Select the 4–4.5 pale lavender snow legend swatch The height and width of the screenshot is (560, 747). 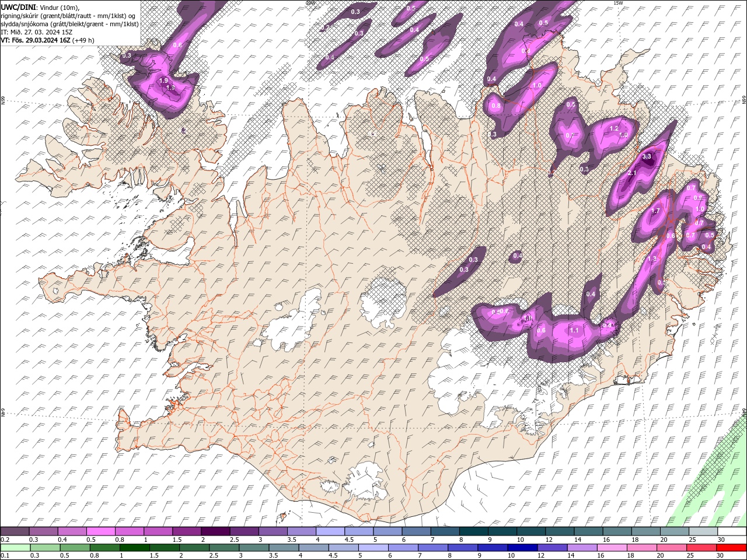coord(330,531)
